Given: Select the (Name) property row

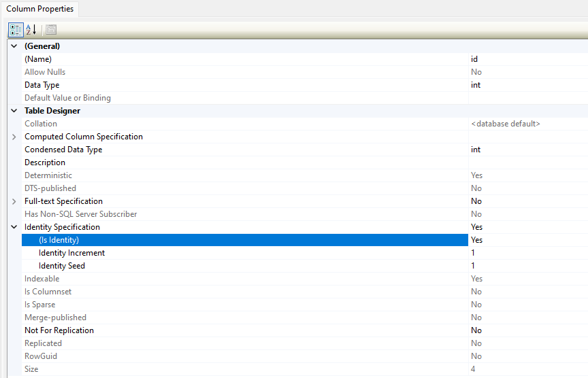Looking at the screenshot, I should click(245, 59).
